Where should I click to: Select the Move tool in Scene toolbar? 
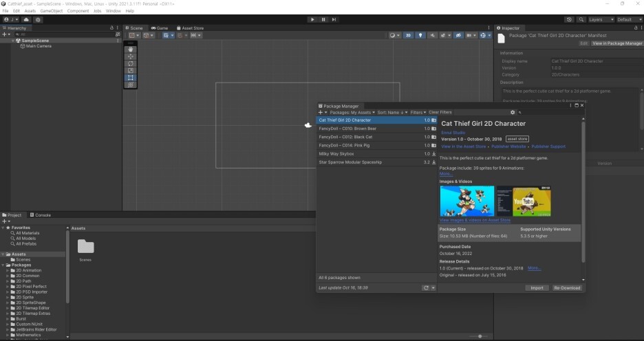131,56
